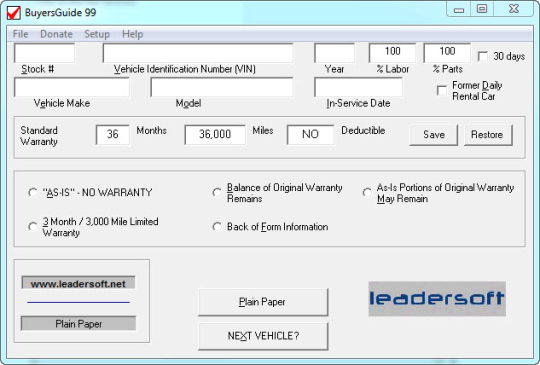Choose 3 Month / 3,000 Mile Limited Warranty

point(33,227)
